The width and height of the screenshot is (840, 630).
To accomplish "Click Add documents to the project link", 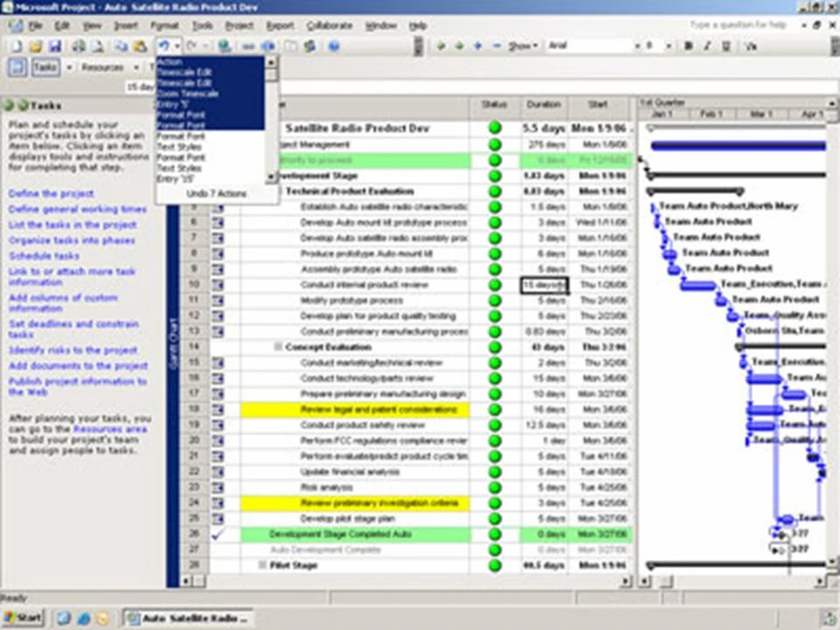I will pyautogui.click(x=78, y=366).
